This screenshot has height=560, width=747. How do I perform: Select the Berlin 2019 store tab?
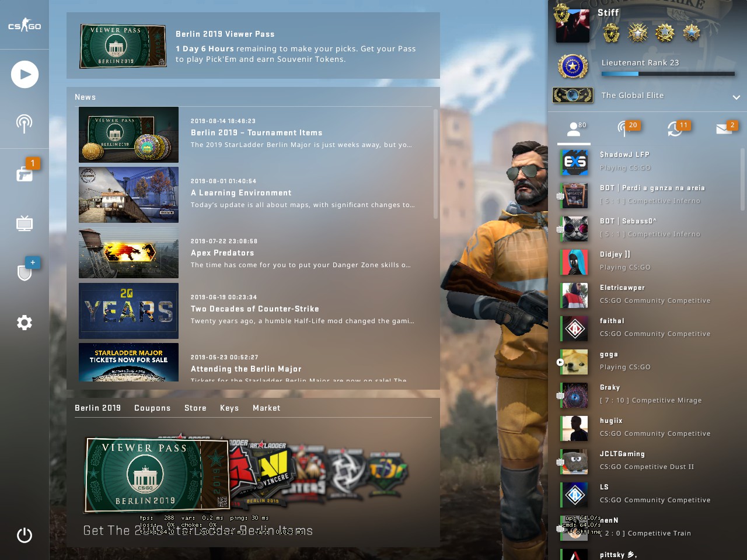pyautogui.click(x=97, y=408)
